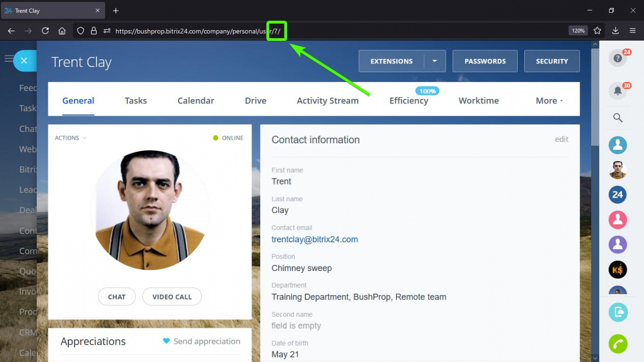
Task: Click edit in Contact information
Action: pyautogui.click(x=561, y=139)
